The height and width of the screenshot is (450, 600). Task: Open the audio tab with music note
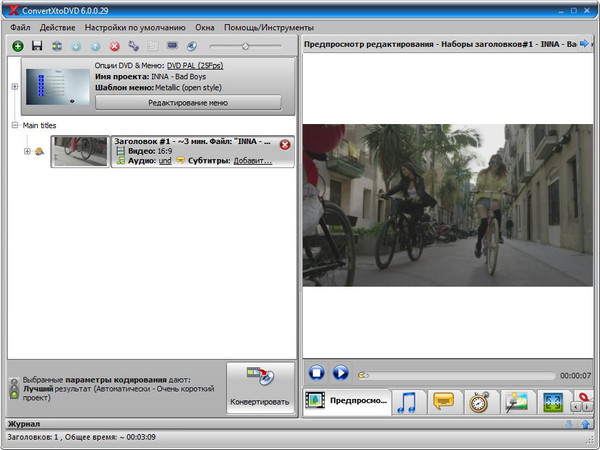pos(406,401)
